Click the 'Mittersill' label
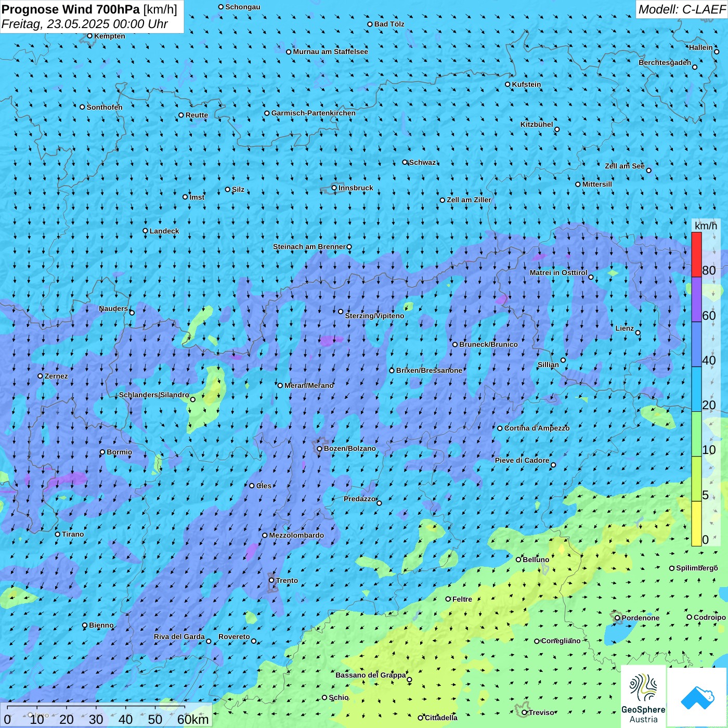Viewport: 728px width, 728px height. click(x=597, y=184)
